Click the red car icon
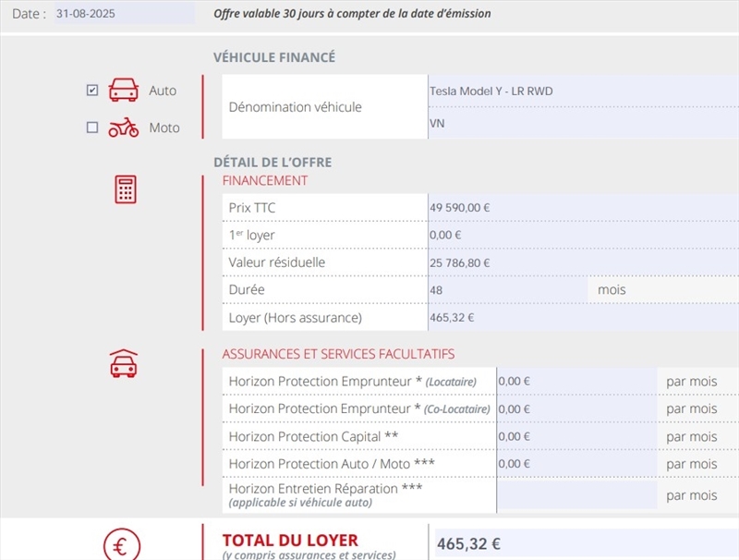Image resolution: width=739 pixels, height=560 pixels. pos(124,90)
